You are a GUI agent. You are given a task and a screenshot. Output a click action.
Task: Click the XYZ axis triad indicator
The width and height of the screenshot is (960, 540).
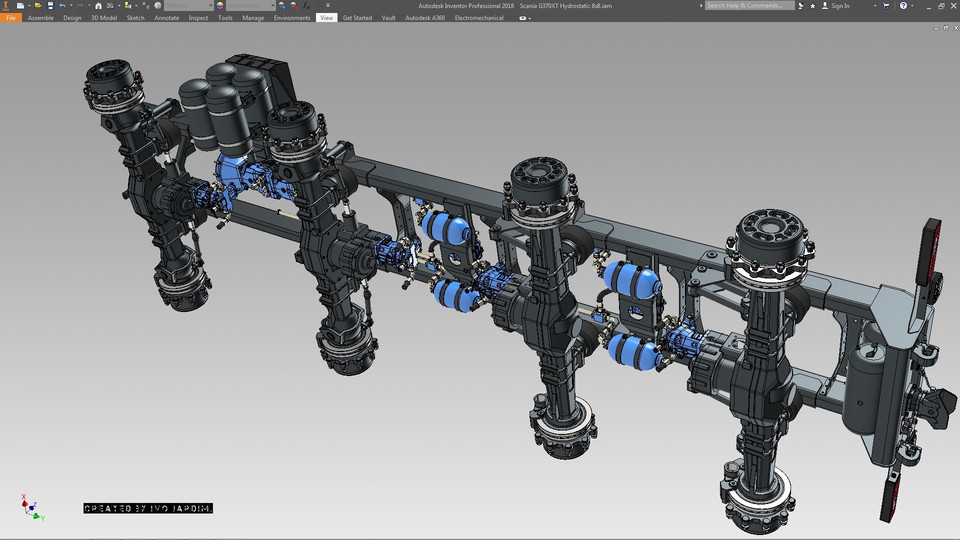[31, 507]
